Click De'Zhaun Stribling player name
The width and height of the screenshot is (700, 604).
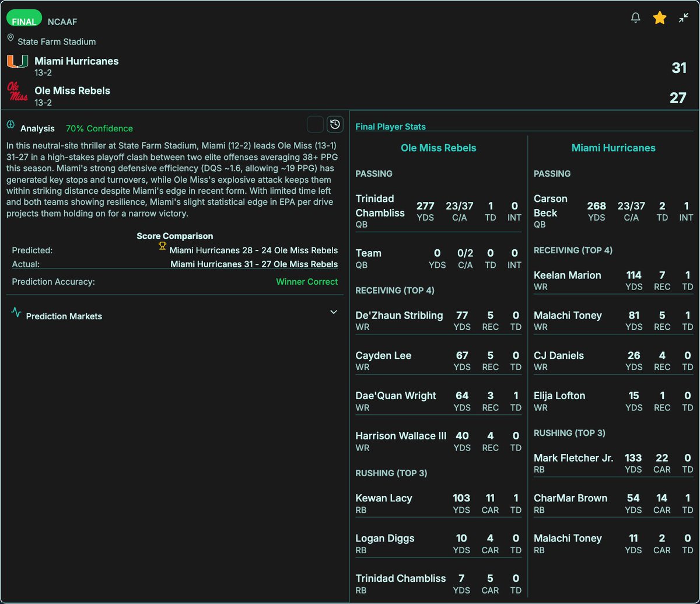(x=400, y=315)
